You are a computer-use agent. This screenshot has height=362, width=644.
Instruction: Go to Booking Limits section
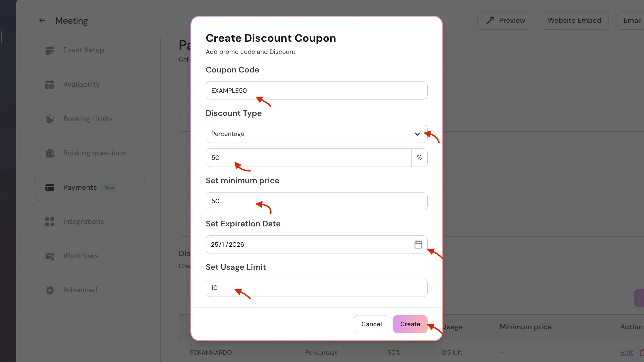88,119
